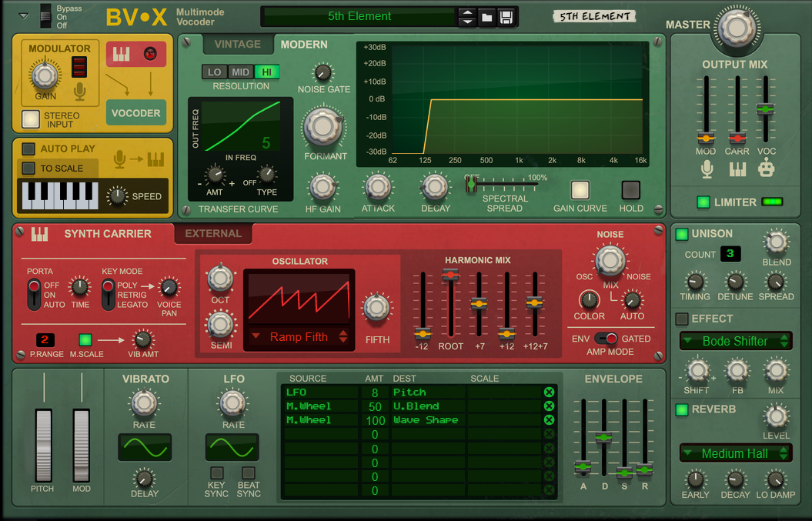Viewport: 812px width, 521px height.
Task: Click the 5th Element patch name display
Action: (x=359, y=17)
